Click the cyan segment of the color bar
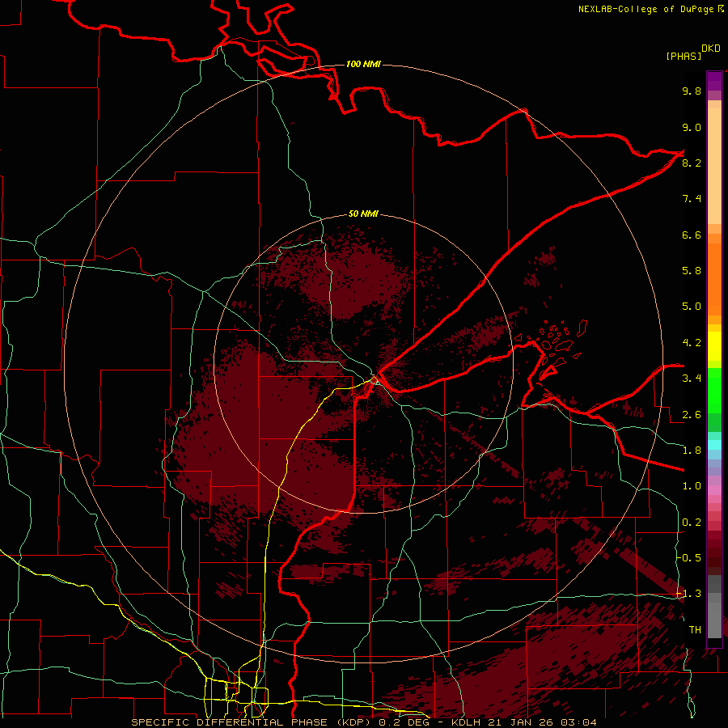The height and width of the screenshot is (728, 728). [x=714, y=445]
